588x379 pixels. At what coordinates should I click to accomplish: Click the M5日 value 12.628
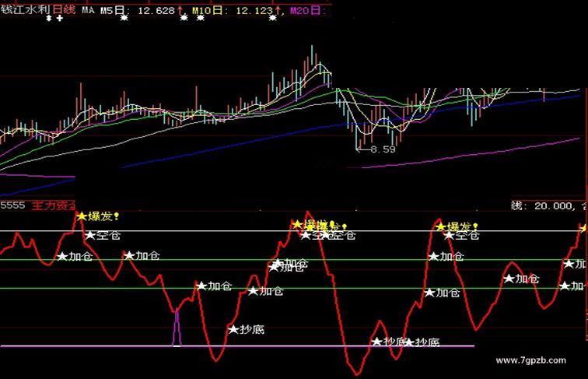[x=156, y=11]
